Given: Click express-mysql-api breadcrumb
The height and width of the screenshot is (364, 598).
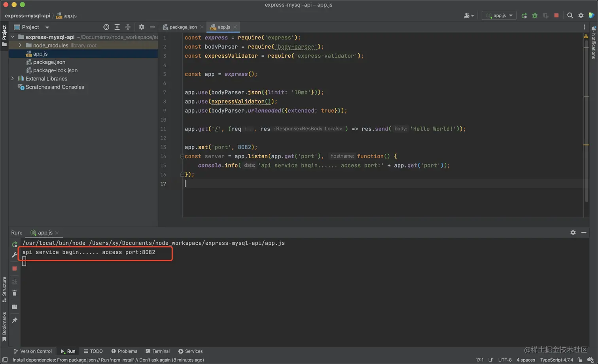Looking at the screenshot, I should coord(27,16).
